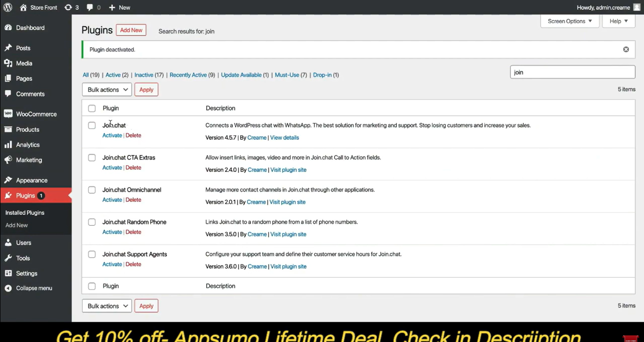Activate the Join.chat Support Agents plugin

pyautogui.click(x=112, y=264)
